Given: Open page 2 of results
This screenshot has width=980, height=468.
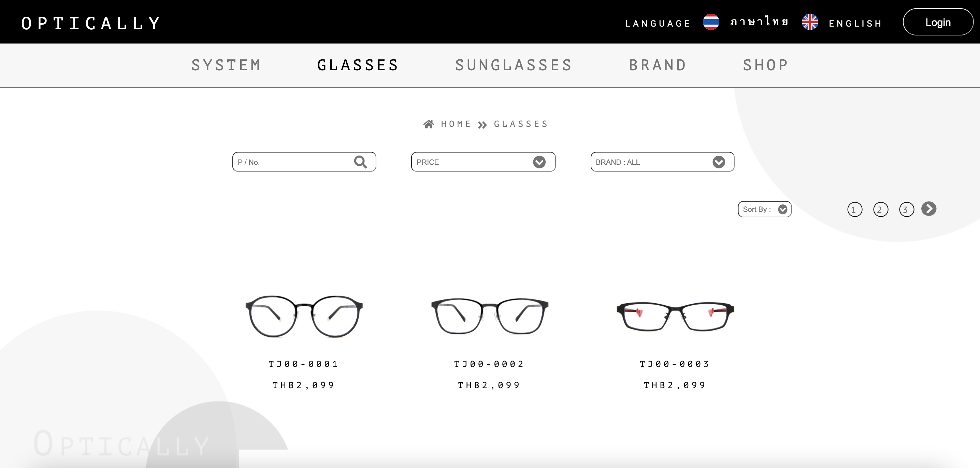Looking at the screenshot, I should 880,209.
